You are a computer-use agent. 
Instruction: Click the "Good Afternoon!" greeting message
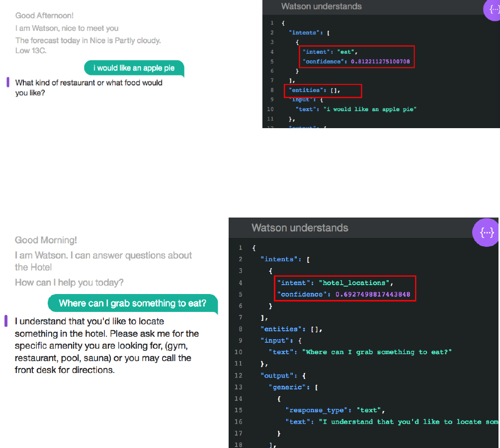tap(45, 16)
